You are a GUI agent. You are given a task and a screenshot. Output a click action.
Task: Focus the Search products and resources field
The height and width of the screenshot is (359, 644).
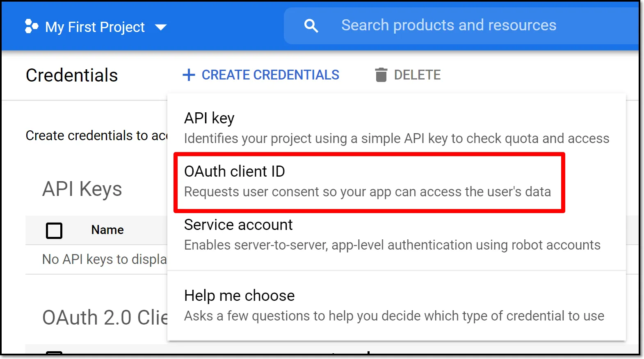[461, 25]
